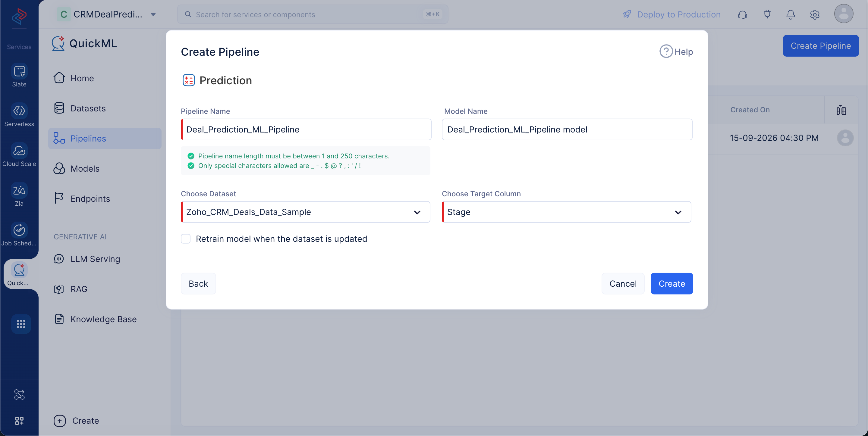Viewport: 868px width, 436px height.
Task: Click the plug connections icon
Action: coord(767,14)
